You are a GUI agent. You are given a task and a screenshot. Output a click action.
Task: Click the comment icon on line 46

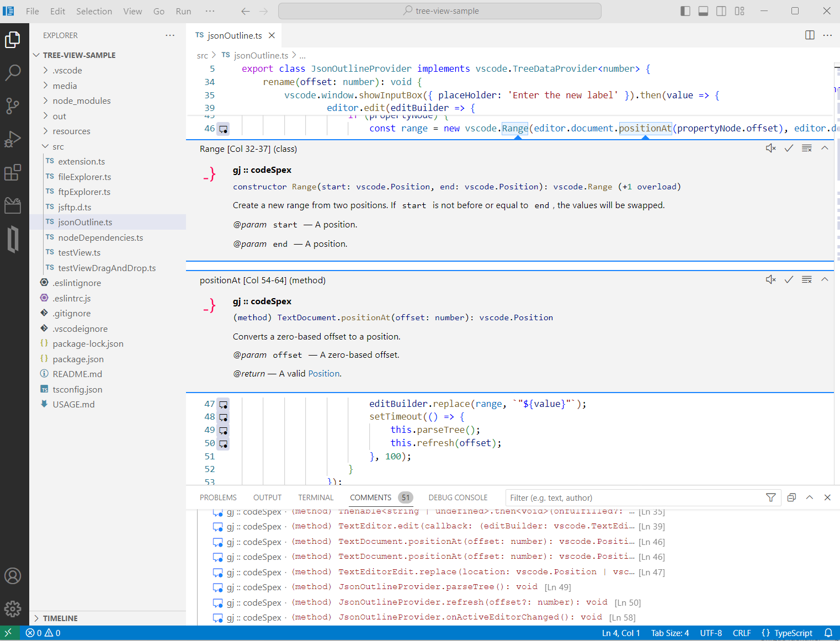click(223, 129)
